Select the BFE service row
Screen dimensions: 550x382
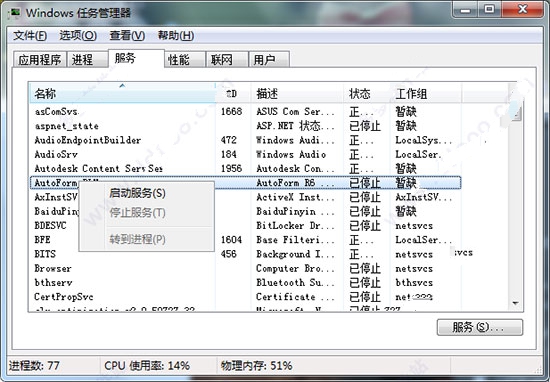tap(245, 240)
